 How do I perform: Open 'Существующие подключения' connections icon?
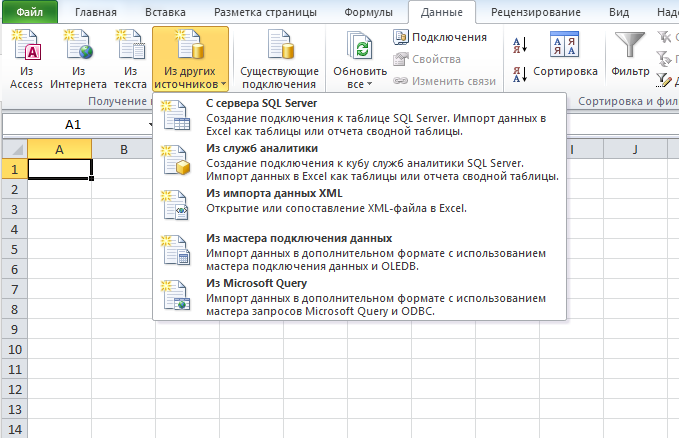pos(279,58)
